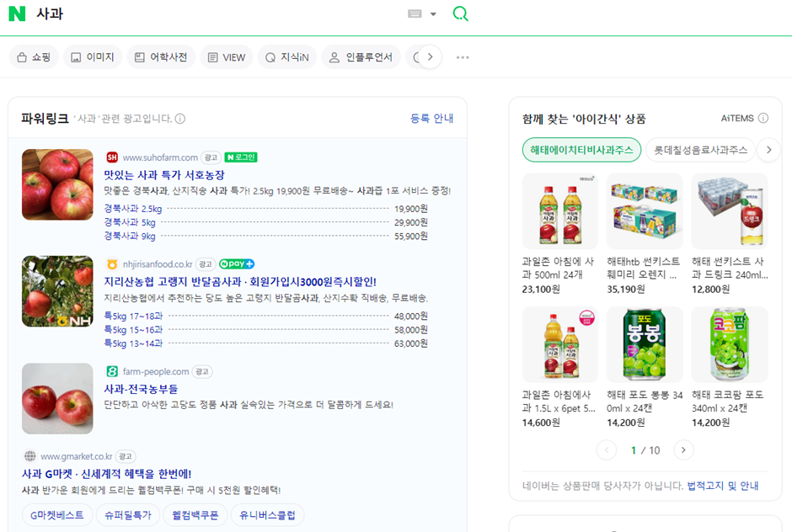Open the www.suhofarm.com URL link
This screenshot has width=792, height=532.
coord(160,157)
